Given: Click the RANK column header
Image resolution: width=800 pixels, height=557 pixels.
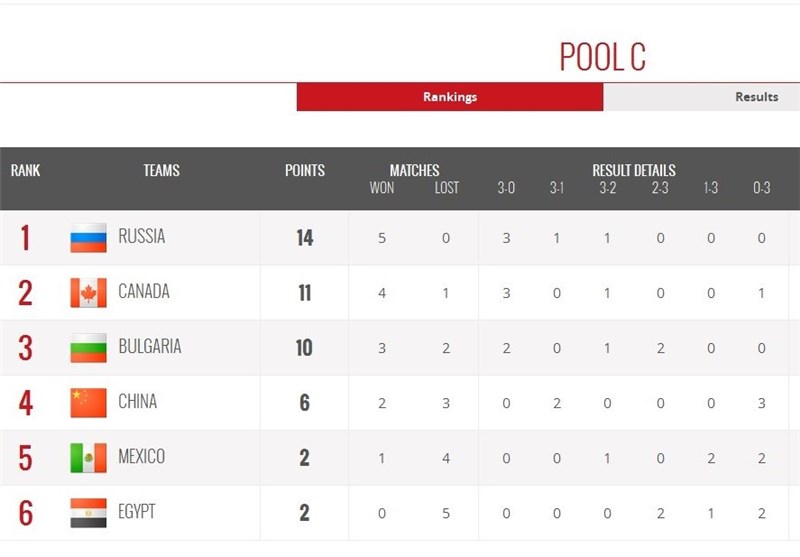Looking at the screenshot, I should coord(26,171).
